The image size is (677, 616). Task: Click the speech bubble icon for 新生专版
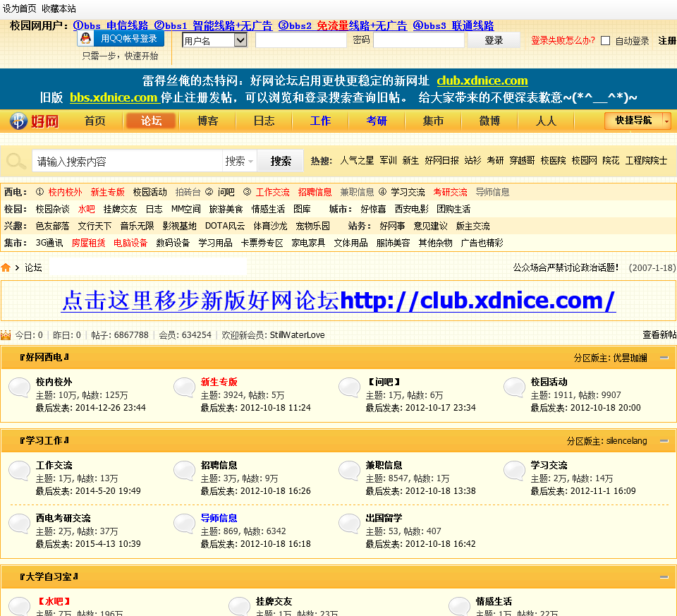click(184, 387)
